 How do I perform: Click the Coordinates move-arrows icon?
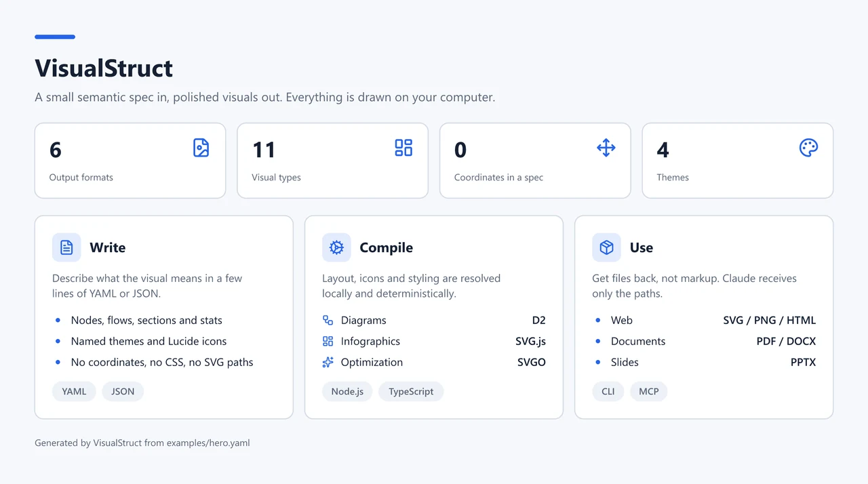point(606,148)
